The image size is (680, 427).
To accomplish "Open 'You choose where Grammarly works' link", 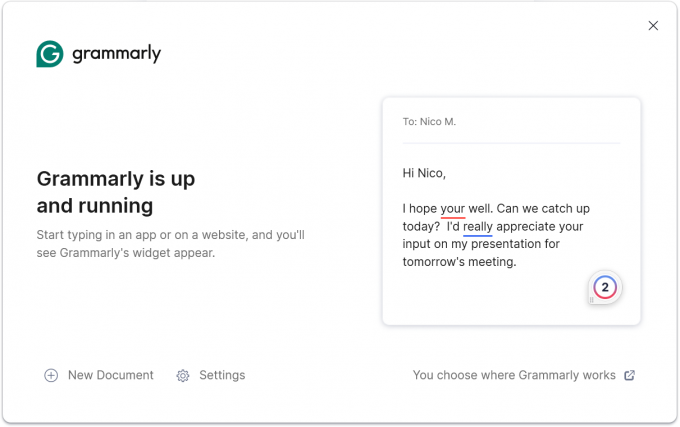I will coord(524,375).
